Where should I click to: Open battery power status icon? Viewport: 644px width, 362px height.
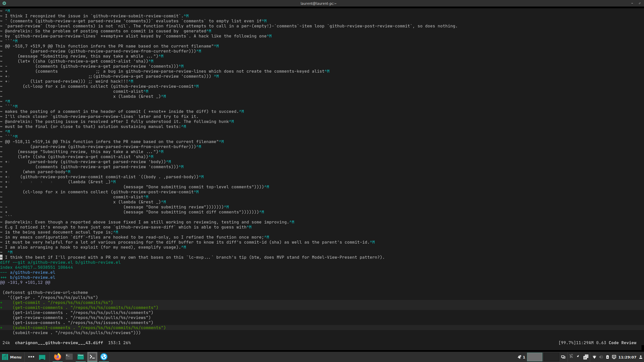(608, 357)
